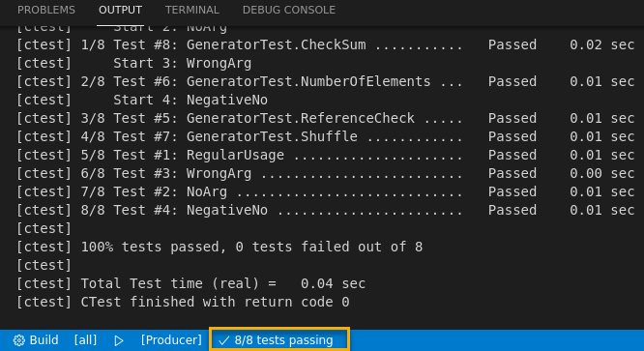Viewport: 644px width, 351px height.
Task: Launch the target with the play icon
Action: click(x=119, y=340)
